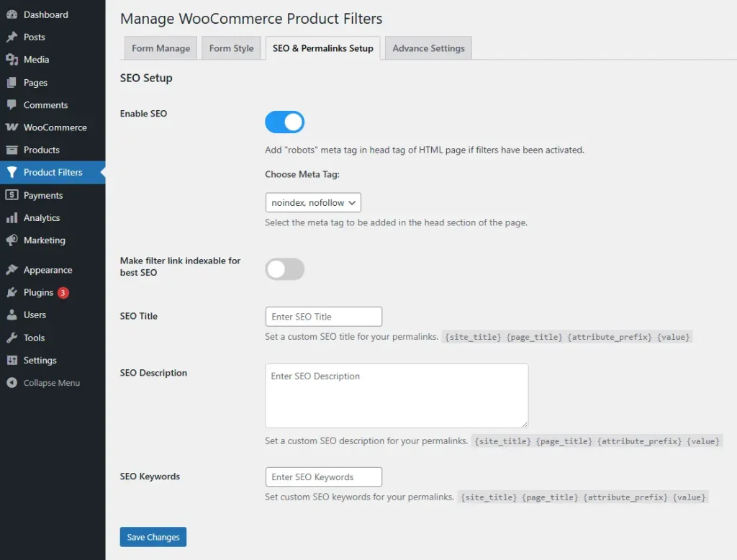737x560 pixels.
Task: Click the Dashboard gauge icon
Action: coord(12,14)
